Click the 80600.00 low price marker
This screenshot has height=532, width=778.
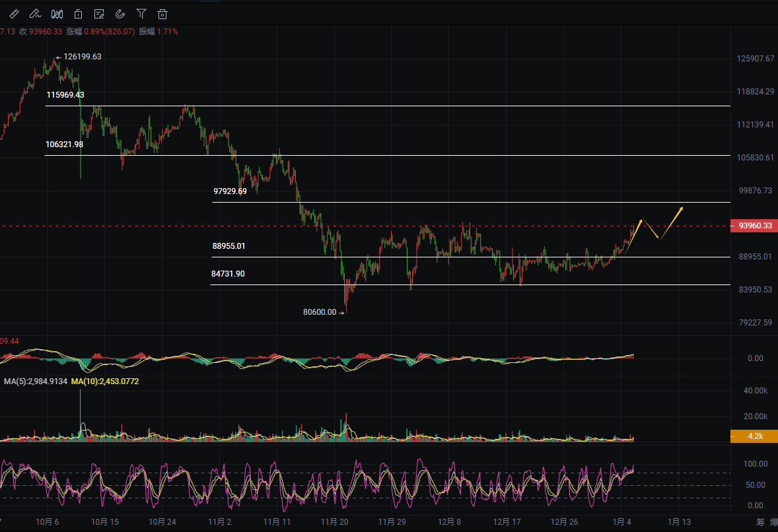[x=320, y=312]
